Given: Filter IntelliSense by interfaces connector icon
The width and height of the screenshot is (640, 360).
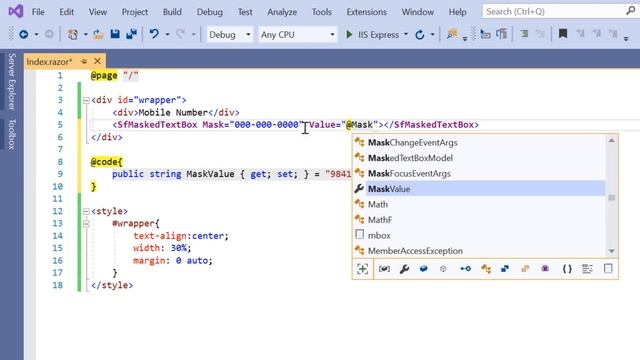Looking at the screenshot, I should 465,269.
